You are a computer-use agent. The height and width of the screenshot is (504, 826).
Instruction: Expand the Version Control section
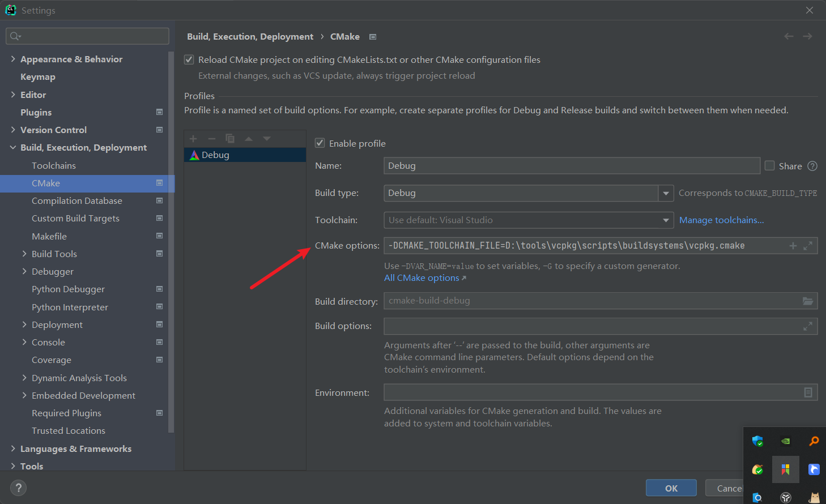[x=13, y=130]
